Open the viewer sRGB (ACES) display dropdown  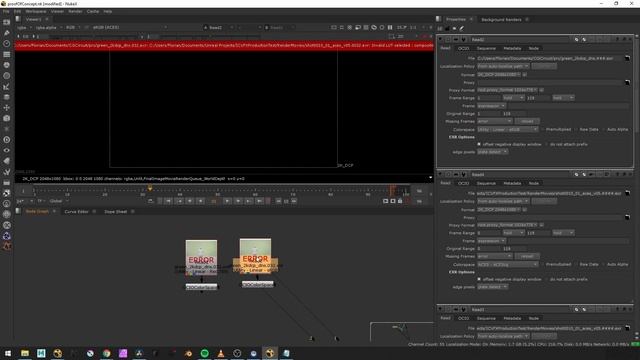(130, 27)
